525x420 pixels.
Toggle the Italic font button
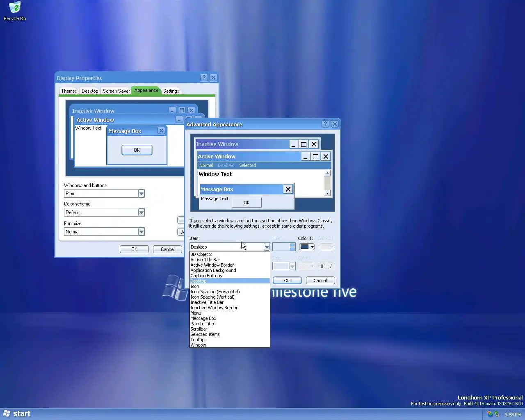[331, 266]
